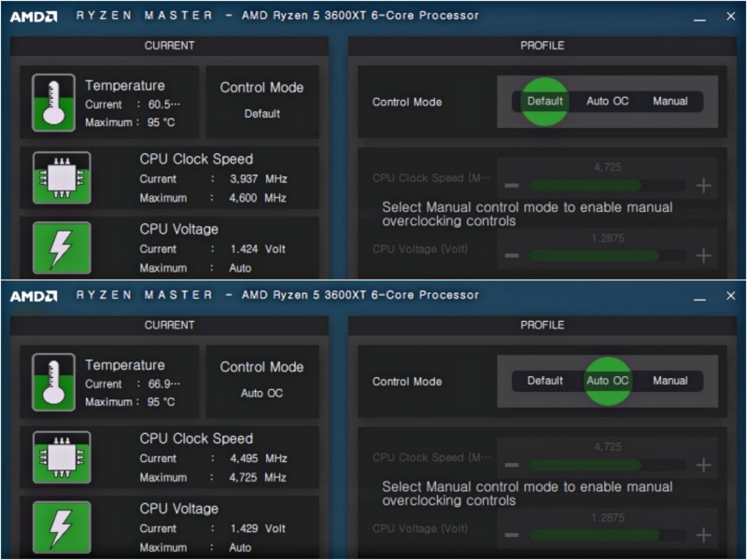Decrease CPU voltage with minus in the Default-mode window
747x560 pixels.
(512, 255)
